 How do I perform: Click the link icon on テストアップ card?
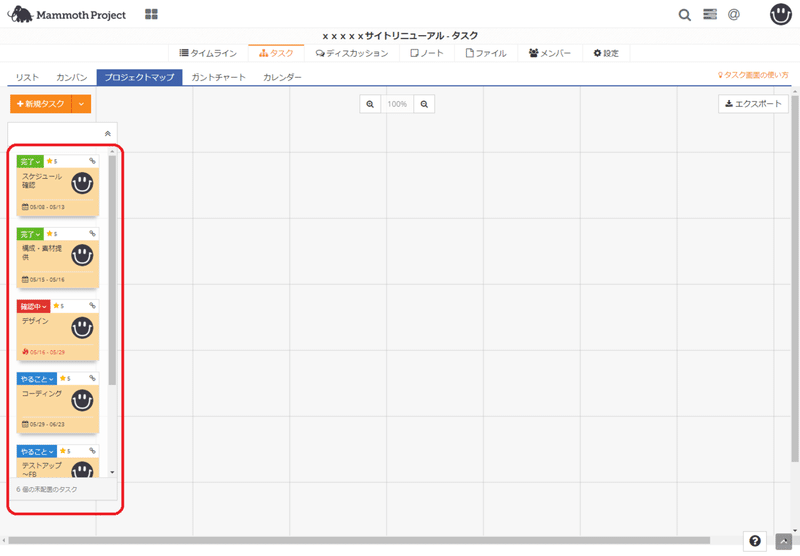(x=92, y=450)
